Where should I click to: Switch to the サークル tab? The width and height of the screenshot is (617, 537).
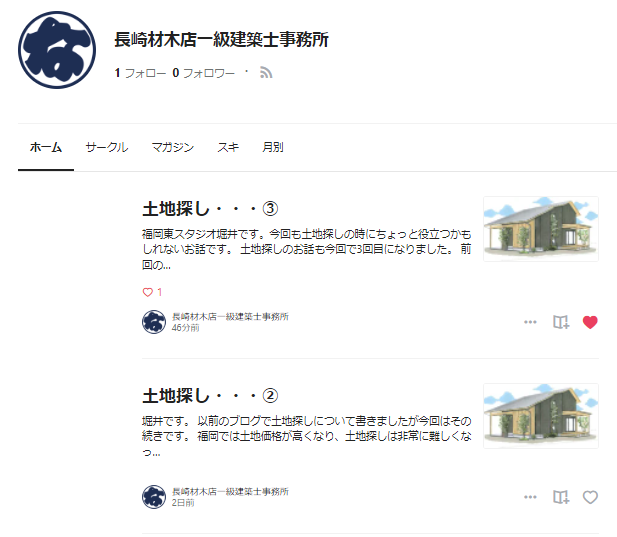point(107,147)
